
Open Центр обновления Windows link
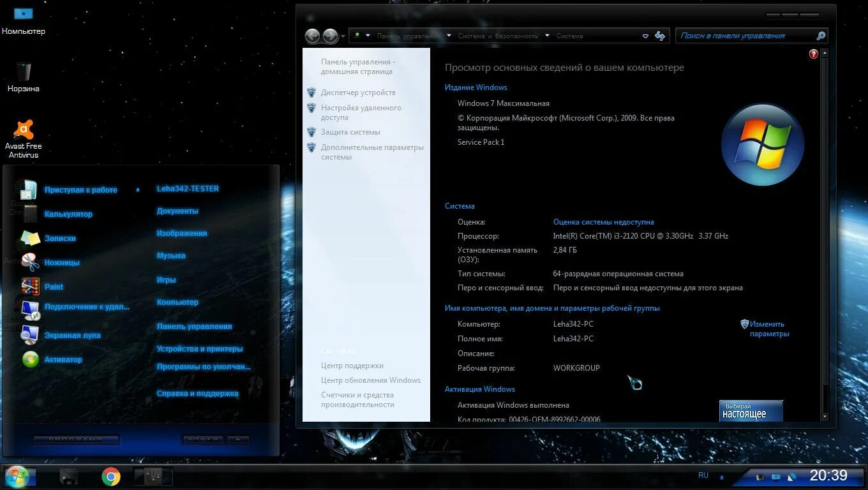click(x=371, y=380)
